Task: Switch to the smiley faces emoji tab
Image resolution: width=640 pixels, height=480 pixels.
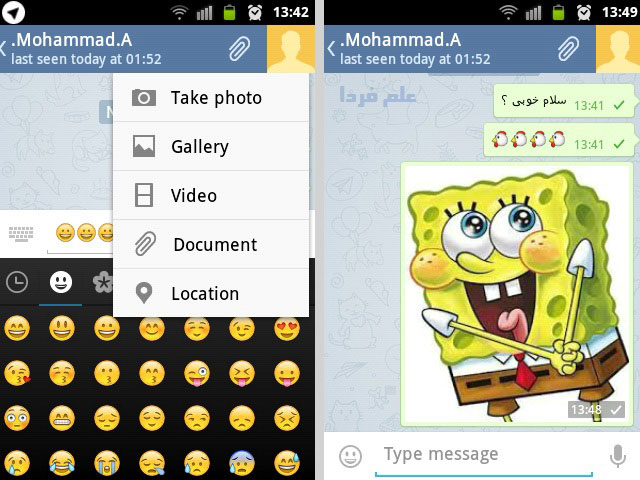Action: 61,282
